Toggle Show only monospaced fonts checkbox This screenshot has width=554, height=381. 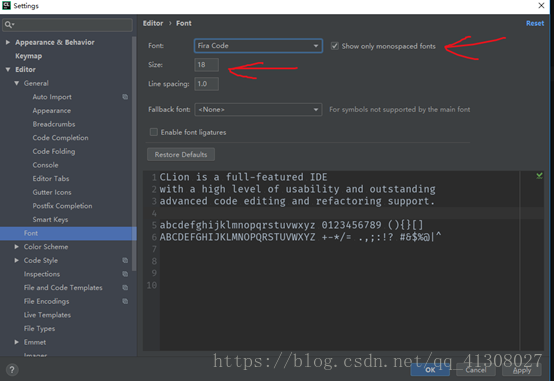[x=334, y=46]
